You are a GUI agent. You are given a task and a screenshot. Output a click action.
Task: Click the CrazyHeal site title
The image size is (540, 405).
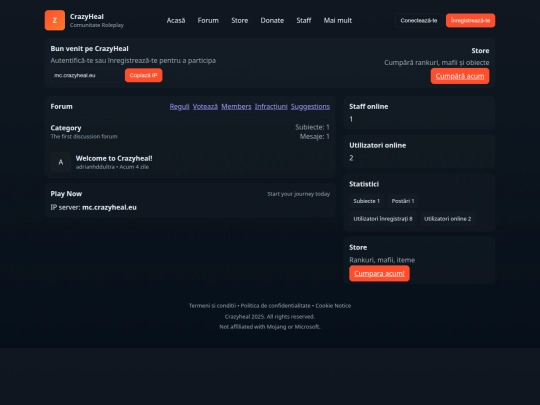(x=87, y=17)
